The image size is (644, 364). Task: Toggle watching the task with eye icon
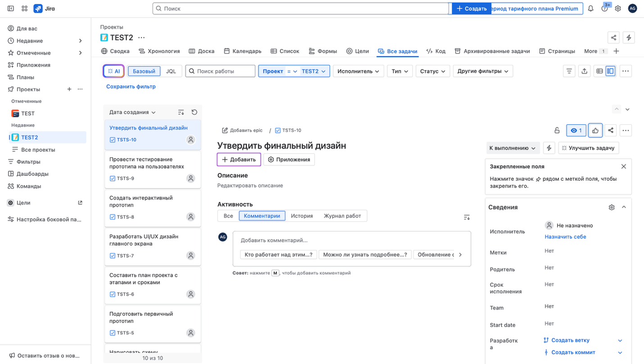tap(576, 131)
